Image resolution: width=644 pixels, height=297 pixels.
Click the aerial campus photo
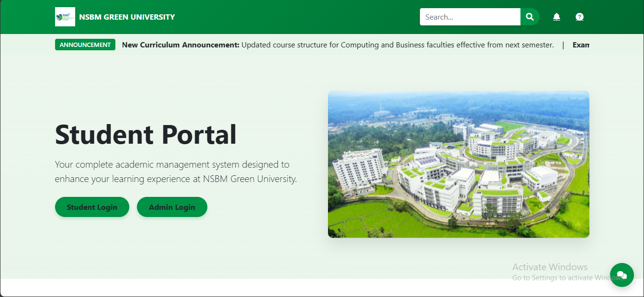coord(458,164)
